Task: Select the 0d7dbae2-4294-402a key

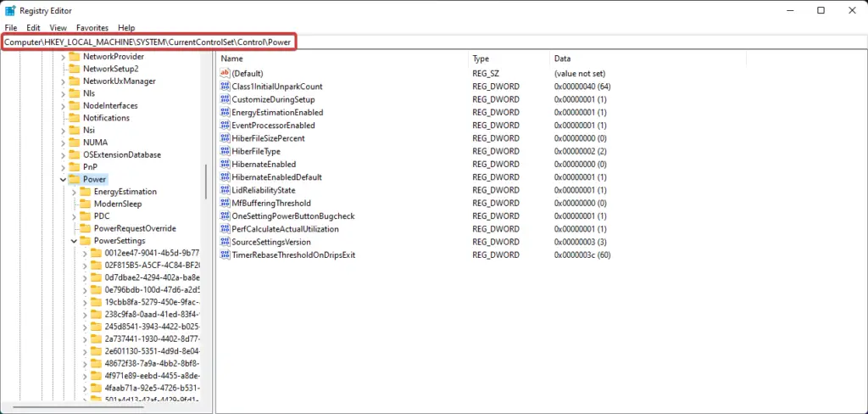Action: [153, 277]
